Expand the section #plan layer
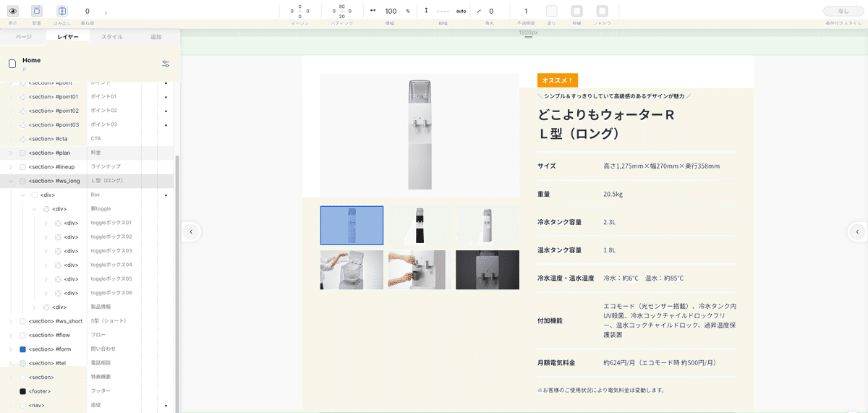This screenshot has width=868, height=413. click(x=10, y=153)
